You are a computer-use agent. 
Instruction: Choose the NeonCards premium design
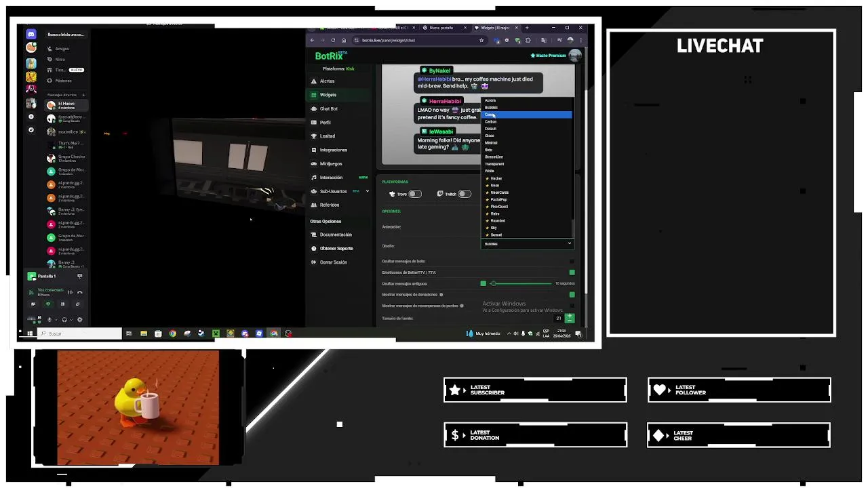pyautogui.click(x=527, y=192)
